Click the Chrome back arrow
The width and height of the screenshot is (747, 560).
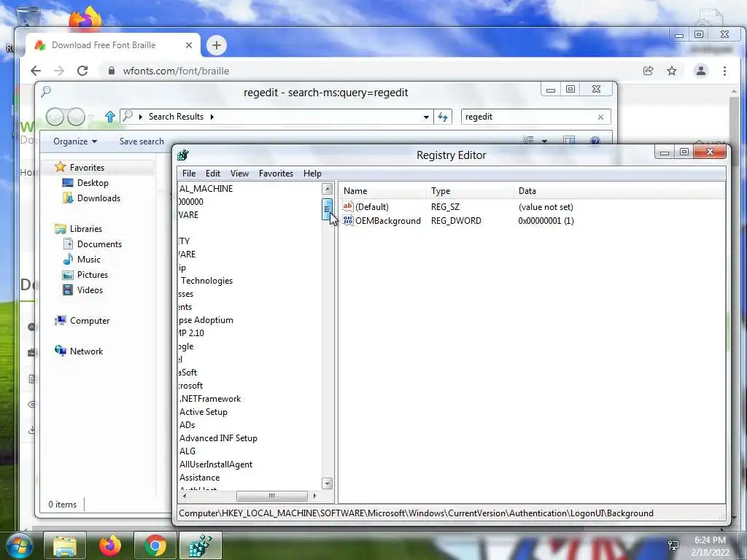tap(36, 71)
